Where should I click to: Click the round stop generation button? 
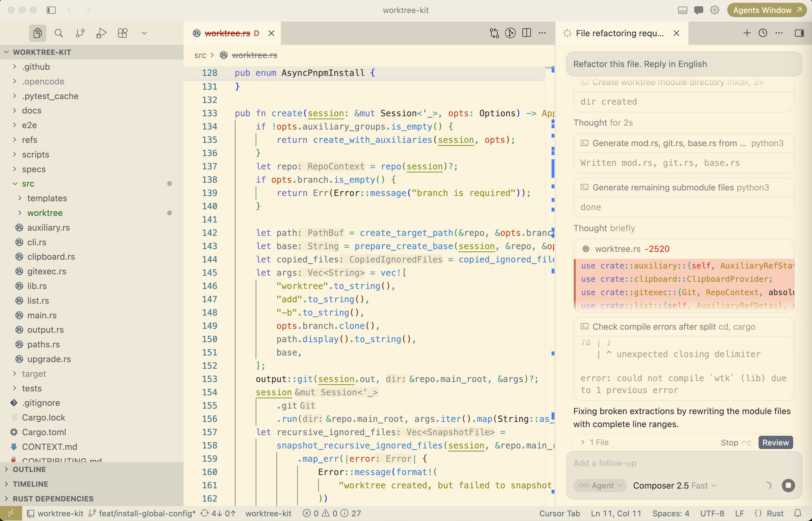[x=788, y=486]
